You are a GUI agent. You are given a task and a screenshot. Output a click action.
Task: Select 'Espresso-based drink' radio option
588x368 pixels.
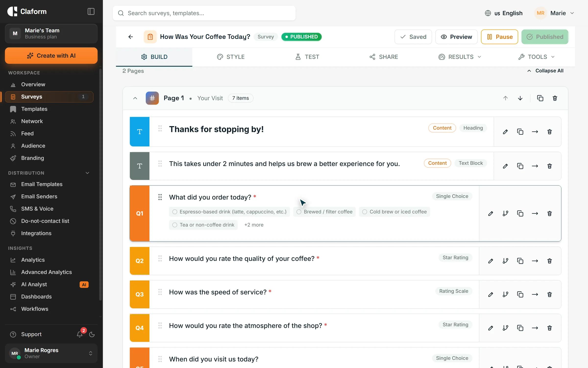(229, 212)
